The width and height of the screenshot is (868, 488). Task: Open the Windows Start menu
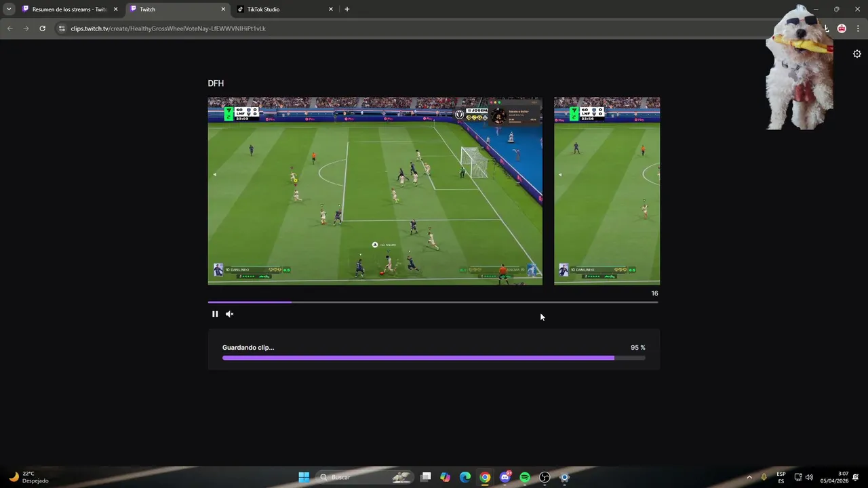coord(304,477)
